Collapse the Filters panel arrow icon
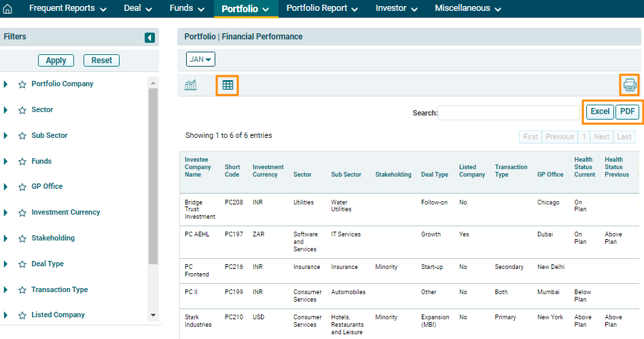 pos(149,37)
